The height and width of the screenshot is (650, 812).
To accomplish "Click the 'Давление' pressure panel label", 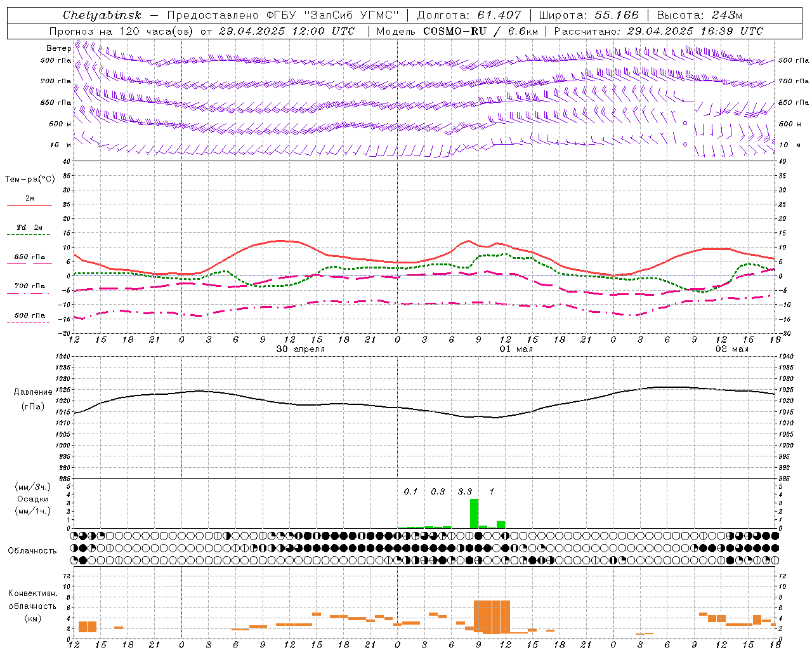I will (33, 392).
